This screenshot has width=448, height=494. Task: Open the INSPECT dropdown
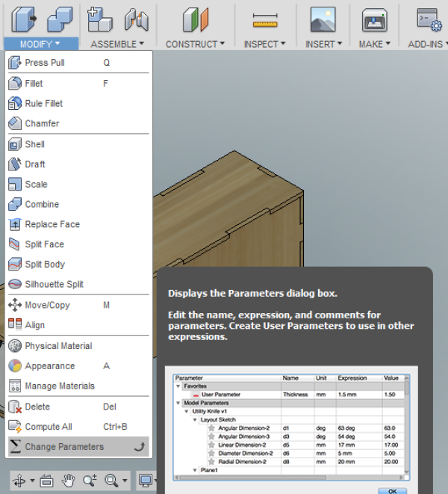264,44
